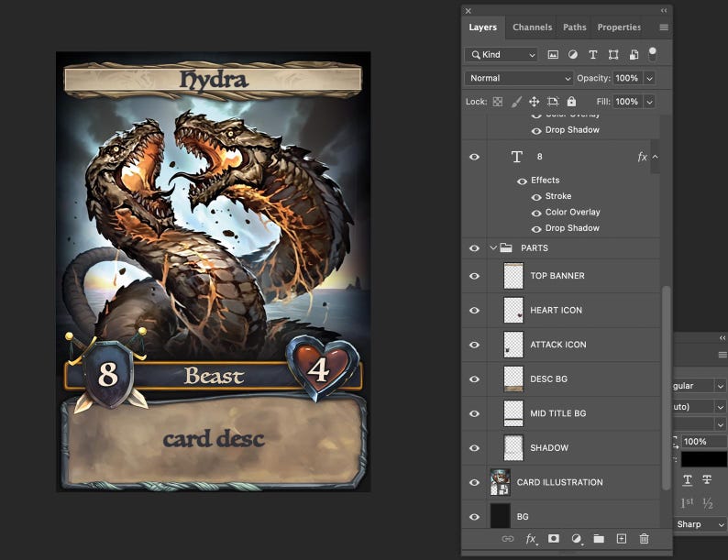Click the Effects label under layer 8
The height and width of the screenshot is (560, 728).
(545, 180)
